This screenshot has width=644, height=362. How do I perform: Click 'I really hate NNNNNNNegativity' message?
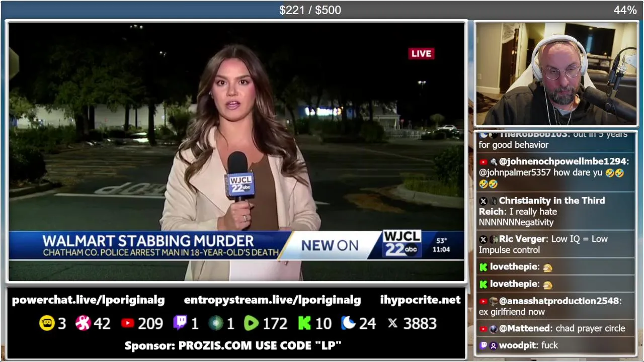click(518, 217)
